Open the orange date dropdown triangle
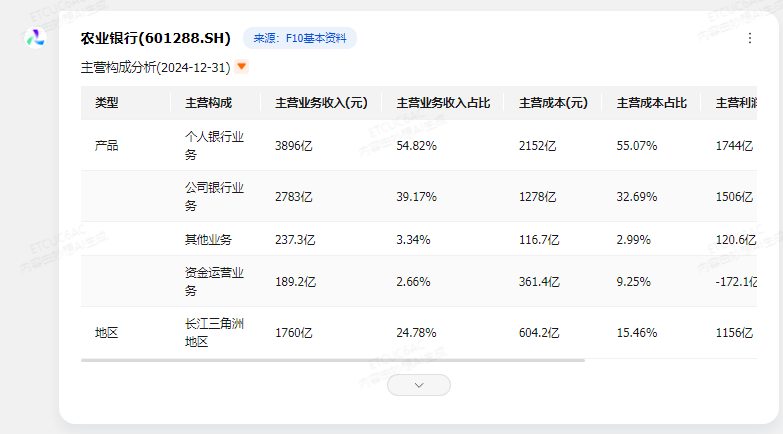Viewport: 783px width, 434px height. [242, 66]
